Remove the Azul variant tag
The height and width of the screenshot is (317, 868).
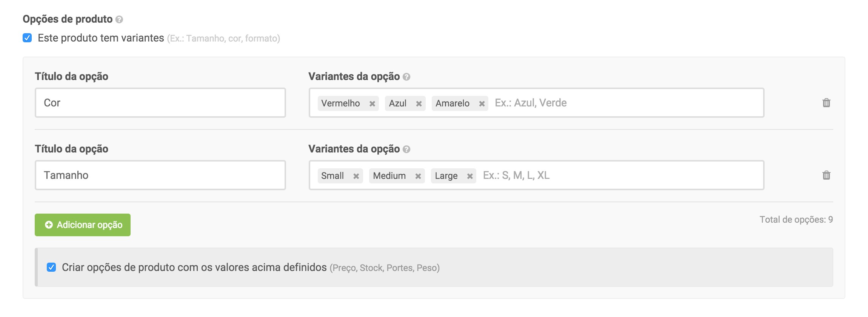tap(419, 104)
